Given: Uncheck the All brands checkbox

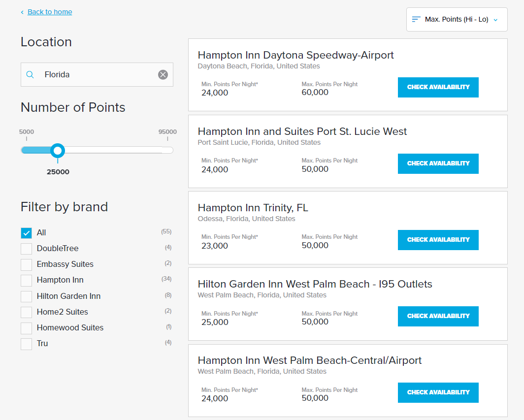Looking at the screenshot, I should pyautogui.click(x=26, y=232).
